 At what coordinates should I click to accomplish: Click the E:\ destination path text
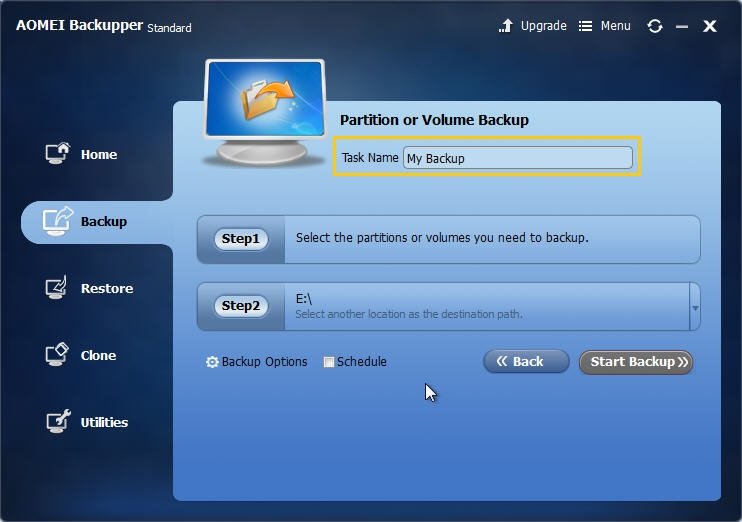coord(304,299)
